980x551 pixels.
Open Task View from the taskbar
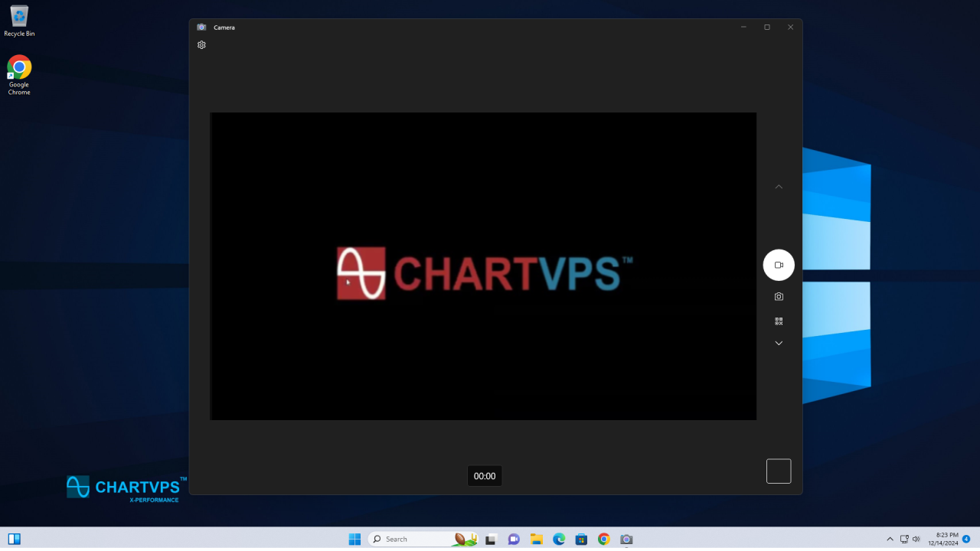tap(491, 540)
